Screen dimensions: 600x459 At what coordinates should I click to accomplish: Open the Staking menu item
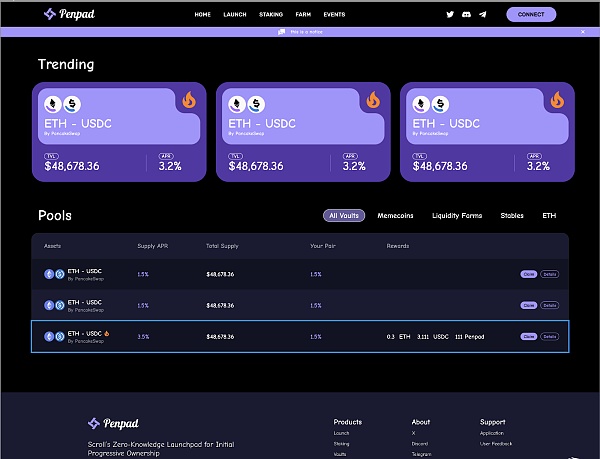tap(270, 15)
